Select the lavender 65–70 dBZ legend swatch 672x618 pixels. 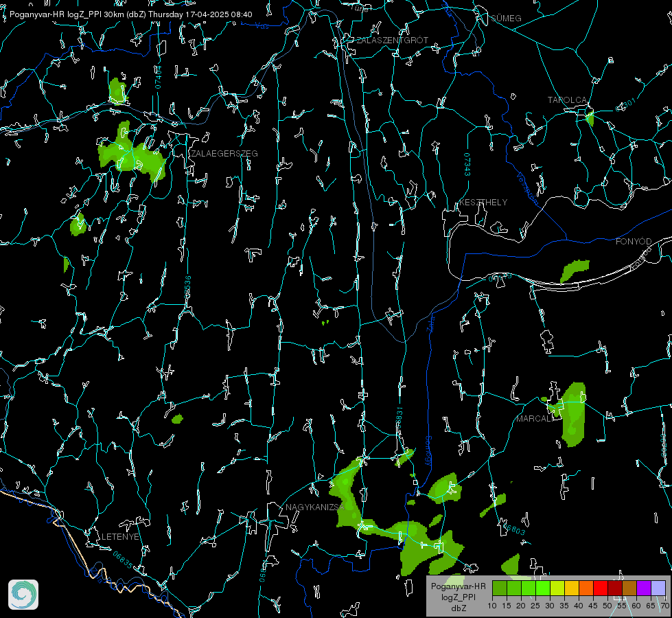[658, 588]
